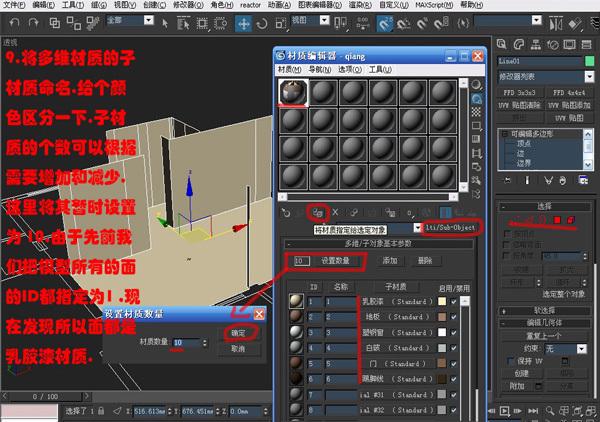Open 材质(M) menu in Material Editor
Viewport: 600px width, 422px height.
tap(290, 70)
